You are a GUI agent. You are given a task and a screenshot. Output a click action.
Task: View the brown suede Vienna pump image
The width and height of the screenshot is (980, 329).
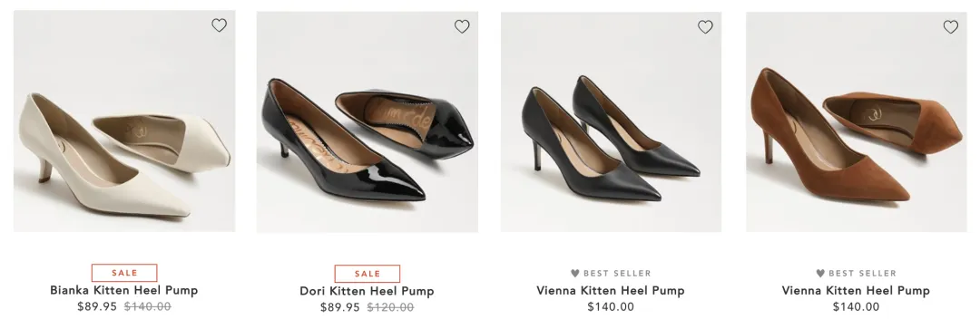tap(857, 121)
